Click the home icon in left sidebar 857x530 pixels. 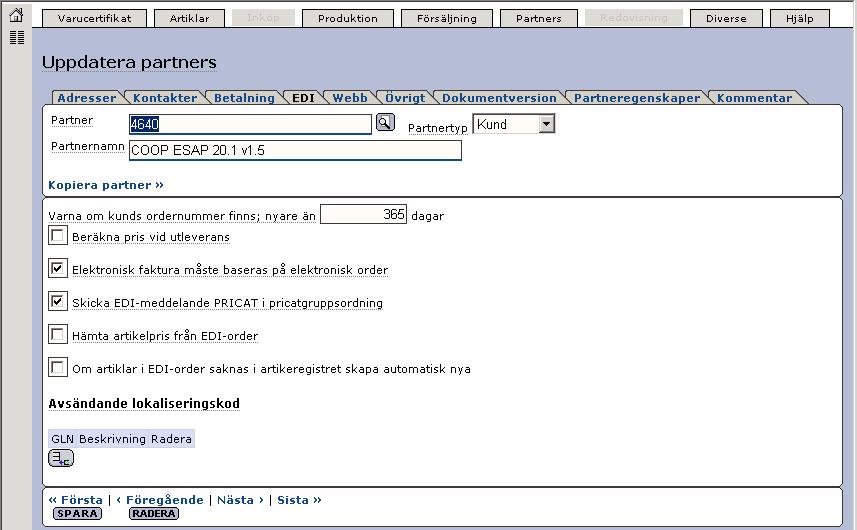pyautogui.click(x=16, y=15)
